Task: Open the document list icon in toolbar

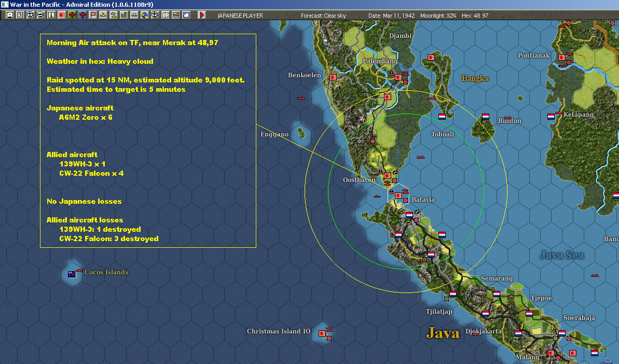Action: coord(20,15)
